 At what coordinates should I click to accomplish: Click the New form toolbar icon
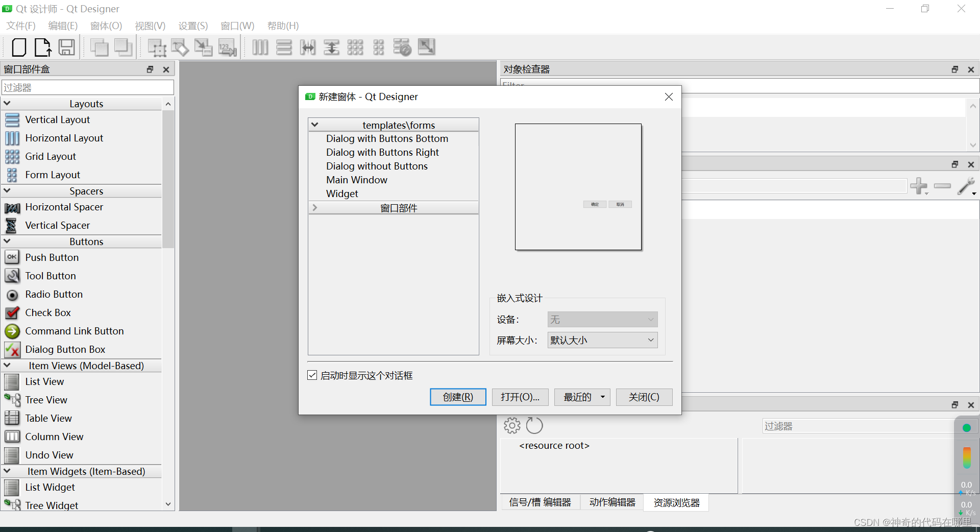tap(19, 47)
